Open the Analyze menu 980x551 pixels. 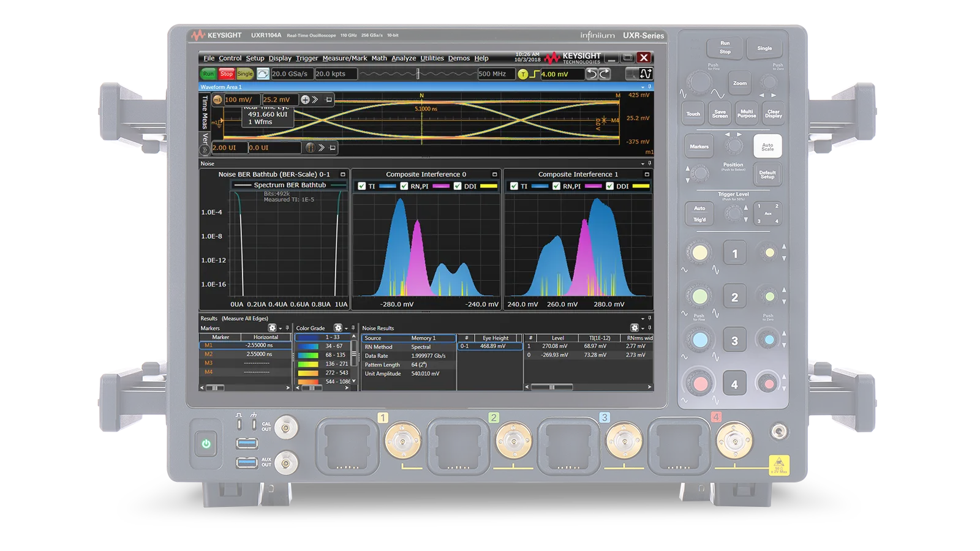pos(404,59)
